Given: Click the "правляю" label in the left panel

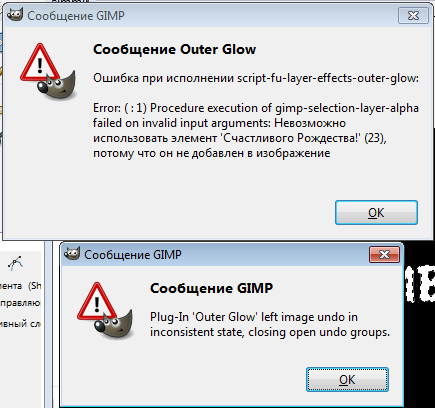Looking at the screenshot, I should (20, 303).
